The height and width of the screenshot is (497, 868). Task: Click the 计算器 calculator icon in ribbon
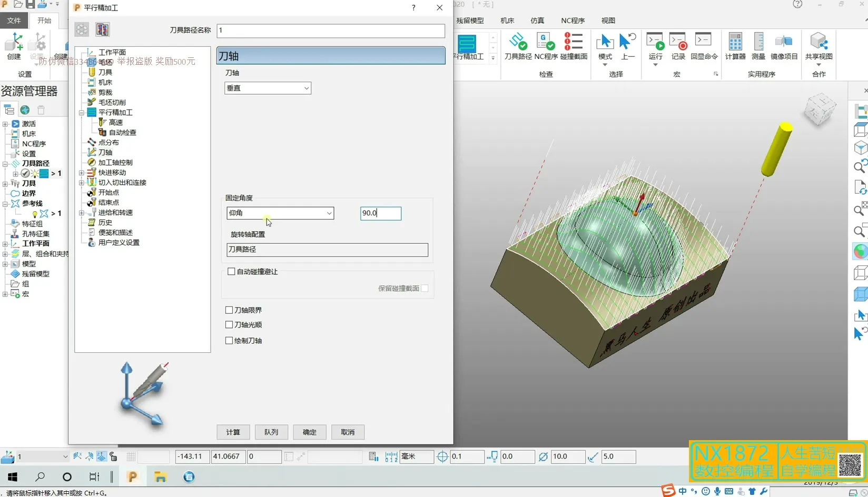click(x=735, y=46)
